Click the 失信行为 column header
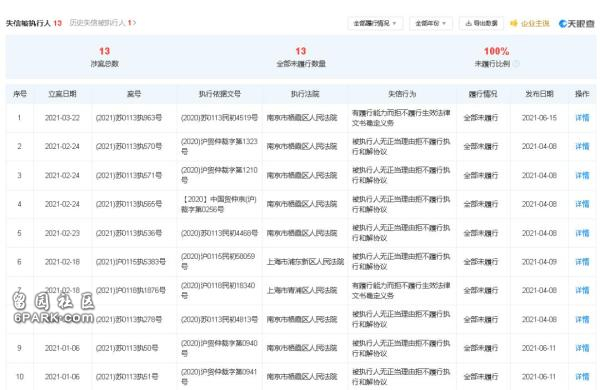Screen dimensions: 600x390 [402, 94]
